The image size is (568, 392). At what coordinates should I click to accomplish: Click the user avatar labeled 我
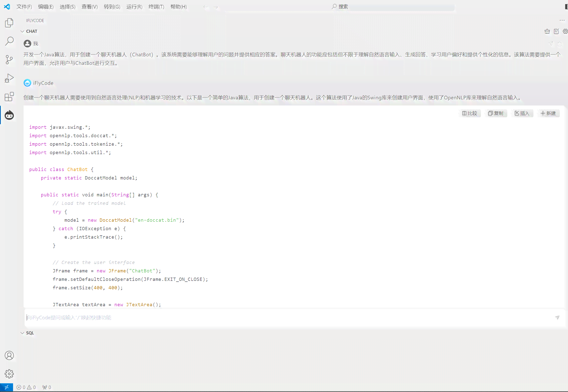coord(27,44)
